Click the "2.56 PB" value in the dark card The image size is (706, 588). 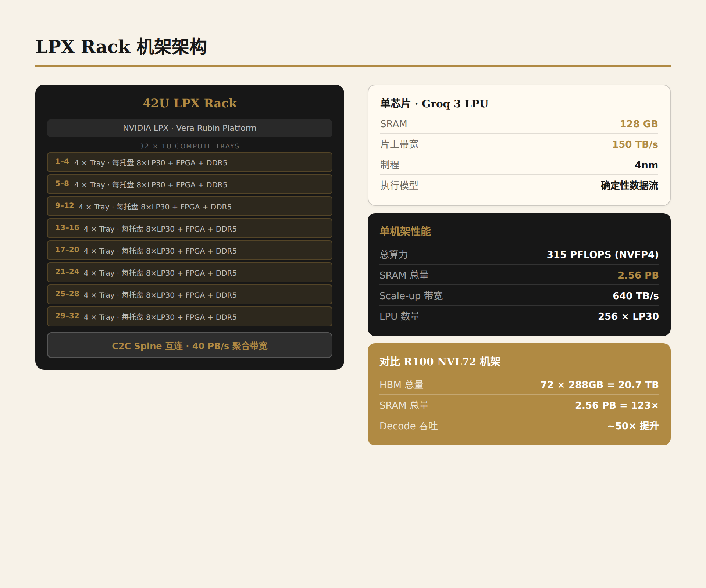pos(638,275)
